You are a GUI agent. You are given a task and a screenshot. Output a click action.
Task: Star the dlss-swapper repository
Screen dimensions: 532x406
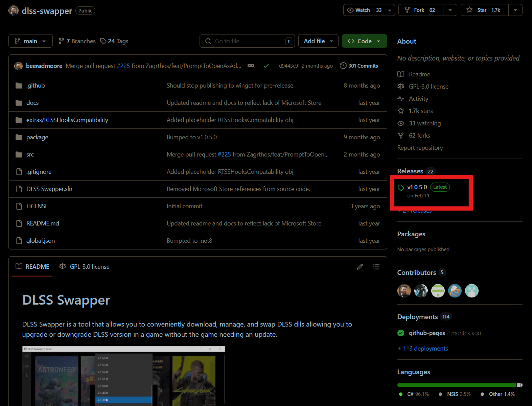(484, 10)
